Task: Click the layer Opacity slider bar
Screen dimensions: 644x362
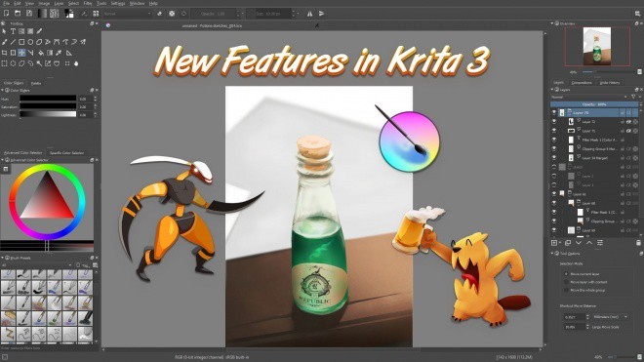Action: pos(594,104)
